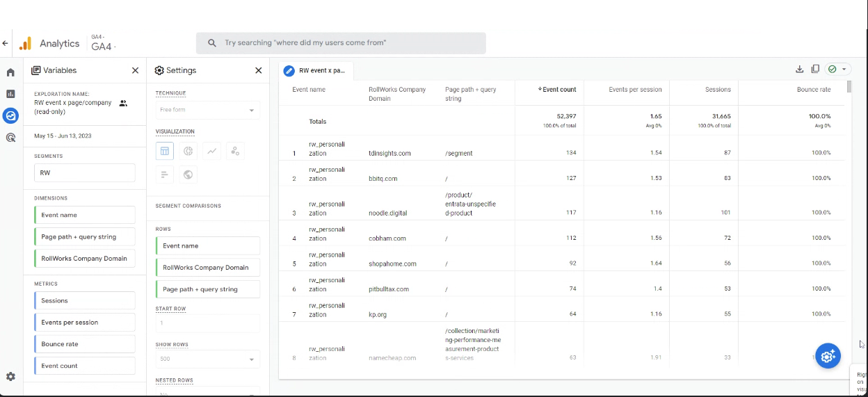Click the Analytics logo icon
868x397 pixels.
tap(25, 43)
